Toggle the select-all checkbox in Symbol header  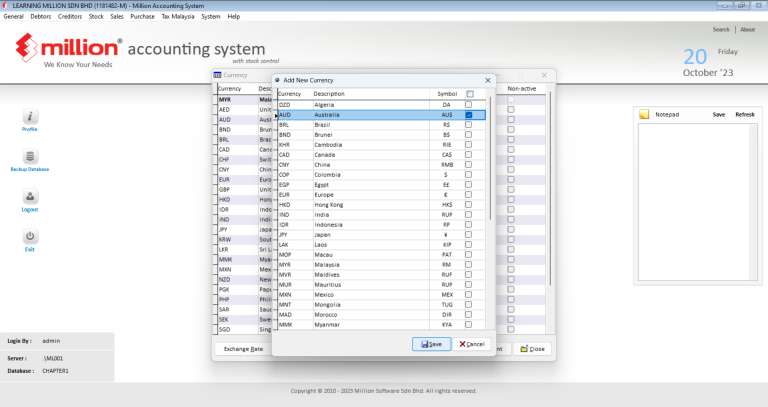pos(470,94)
